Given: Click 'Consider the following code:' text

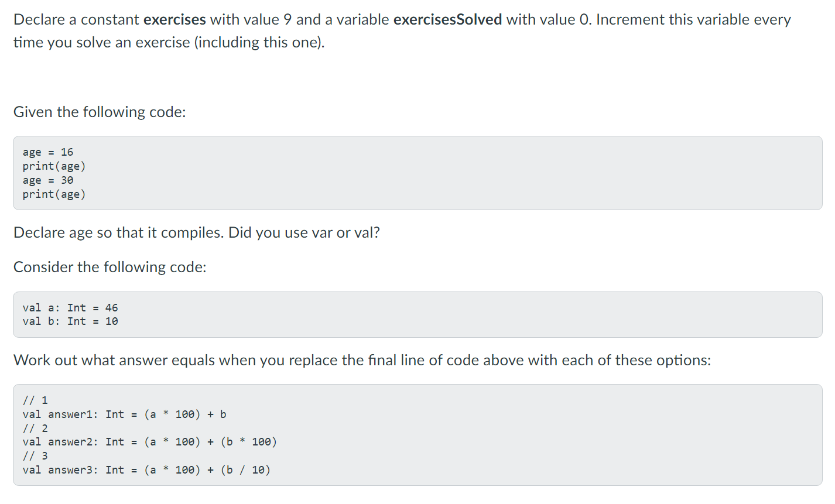Looking at the screenshot, I should (110, 268).
